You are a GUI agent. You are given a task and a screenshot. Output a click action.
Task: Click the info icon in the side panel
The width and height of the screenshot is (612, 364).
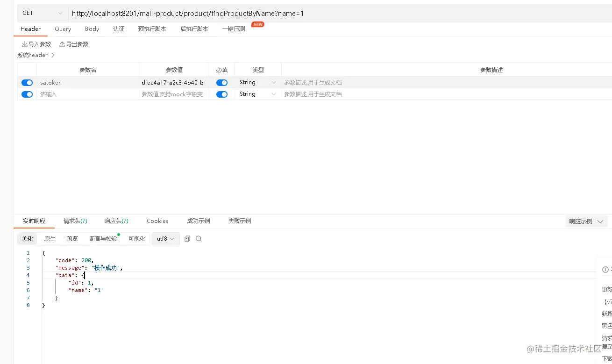[x=605, y=269]
